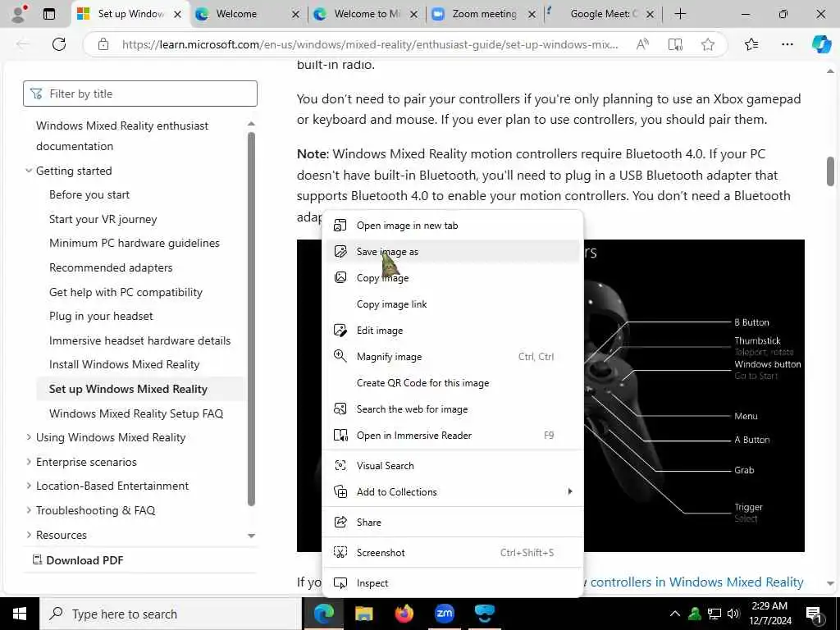Viewport: 840px width, 630px height.
Task: Choose Open image in new tab
Action: click(453, 226)
